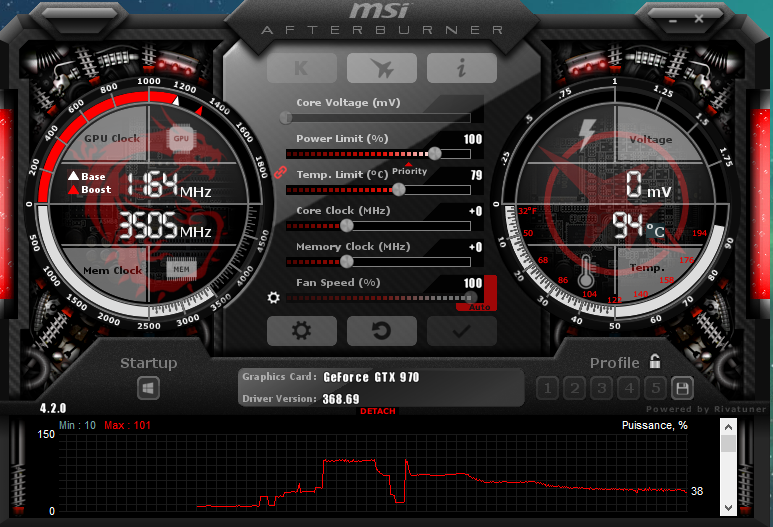Click the Powered by Rivatuner text
This screenshot has width=773, height=527.
point(706,409)
